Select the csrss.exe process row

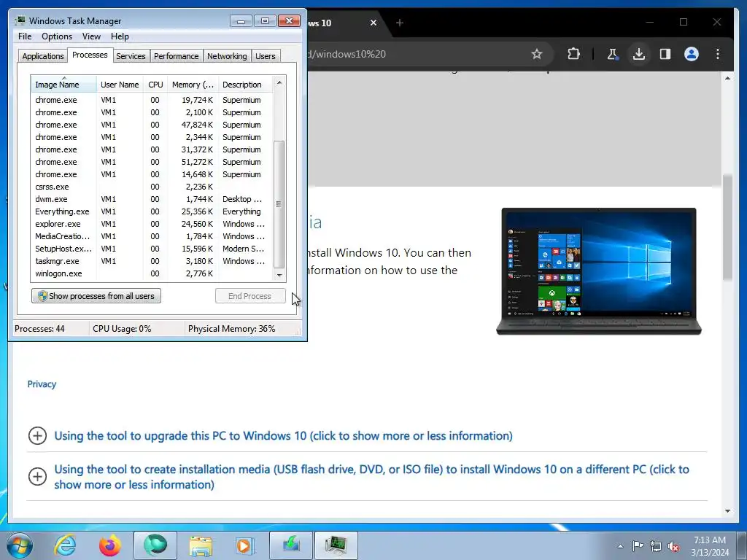[152, 187]
